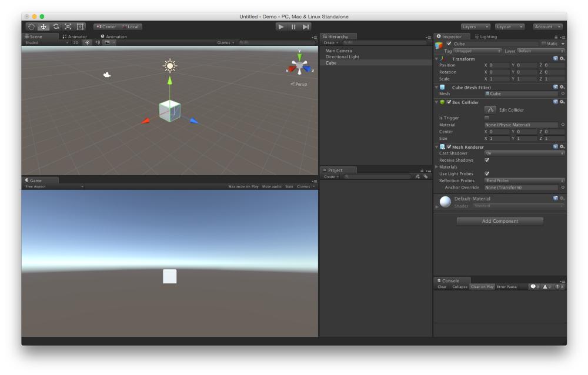Select the Scale tool
Viewport: 588px width, 375px height.
pos(68,26)
